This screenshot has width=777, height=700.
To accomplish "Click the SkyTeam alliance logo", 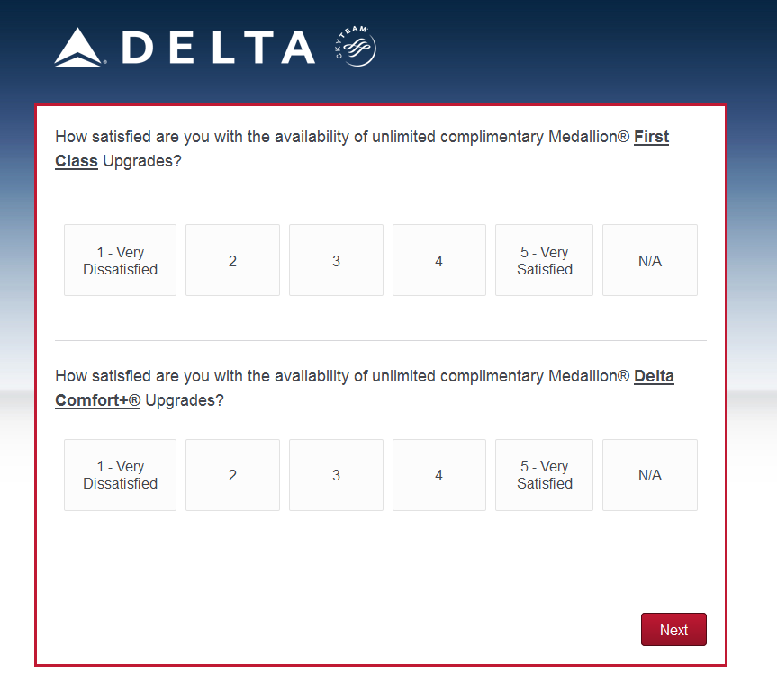I will click(356, 46).
